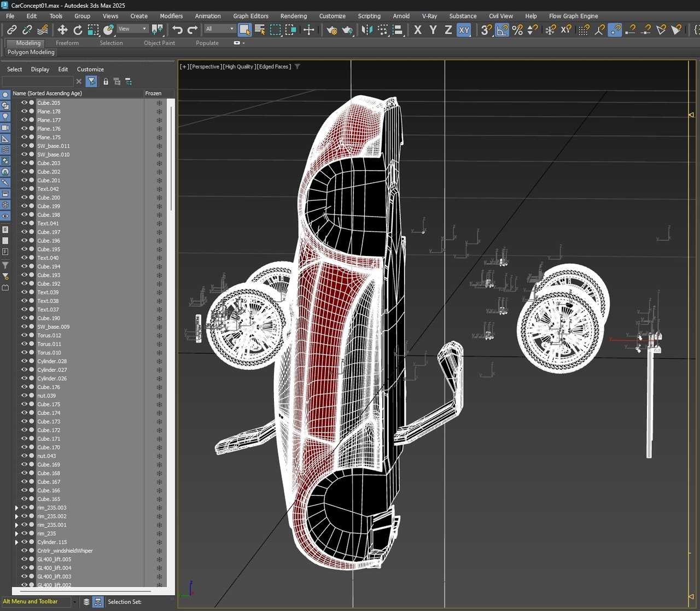
Task: Toggle Spinner Snap in toolbar
Action: pos(532,30)
